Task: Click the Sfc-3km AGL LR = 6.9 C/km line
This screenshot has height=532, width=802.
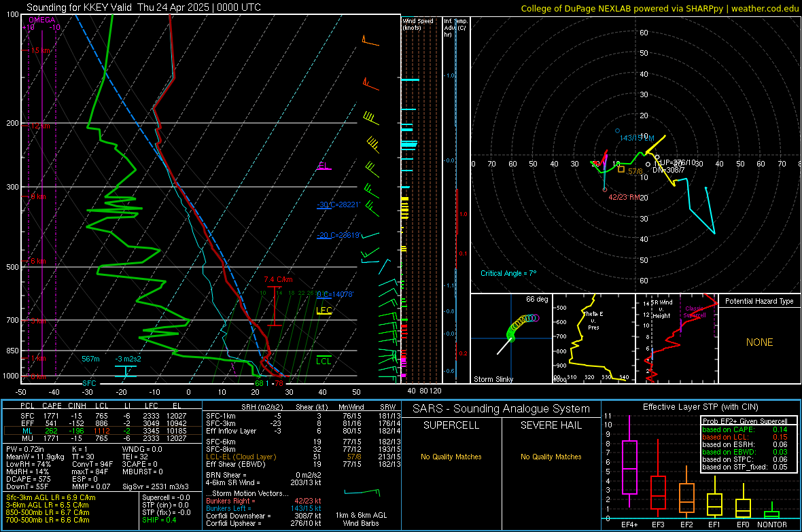Action: [51, 497]
